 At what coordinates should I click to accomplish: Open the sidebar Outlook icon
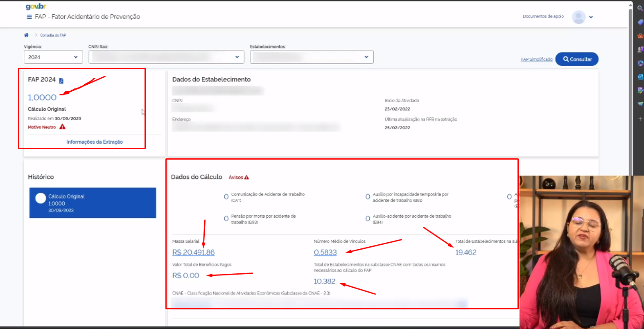(x=640, y=77)
